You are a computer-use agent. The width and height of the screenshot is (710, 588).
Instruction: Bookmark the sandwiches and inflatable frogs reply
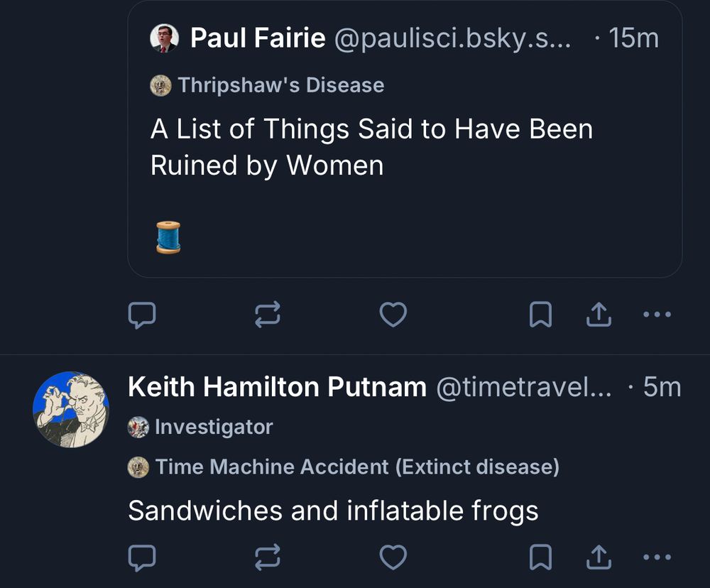541,557
